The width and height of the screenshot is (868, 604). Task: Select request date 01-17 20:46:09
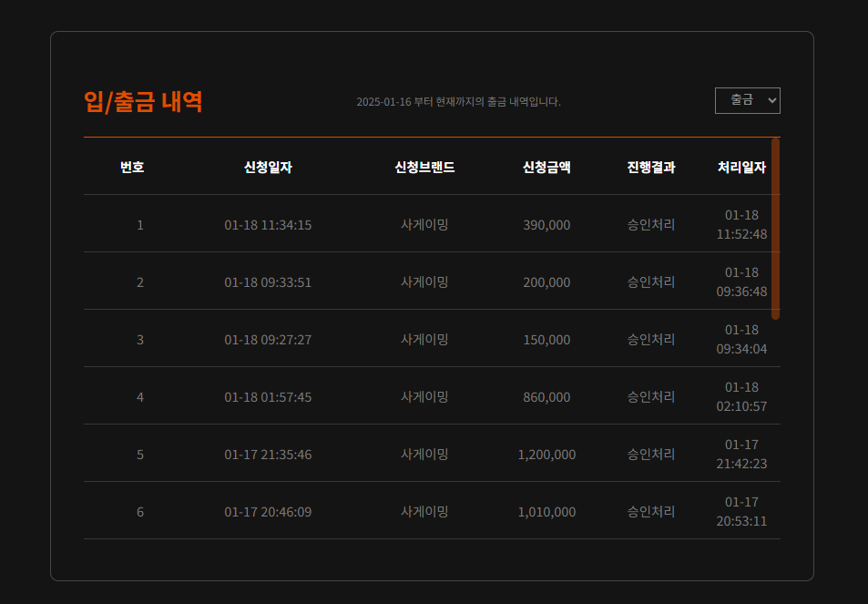[x=268, y=512]
